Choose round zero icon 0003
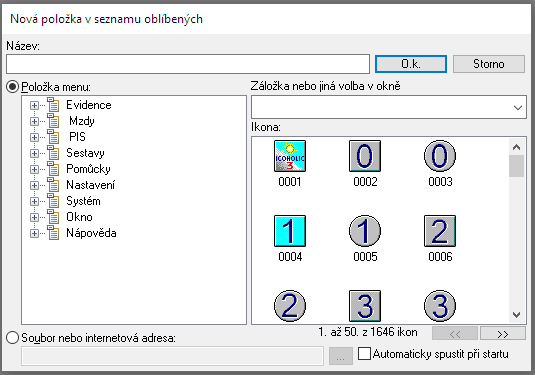Viewport: 535px width, 375px height. [440, 156]
